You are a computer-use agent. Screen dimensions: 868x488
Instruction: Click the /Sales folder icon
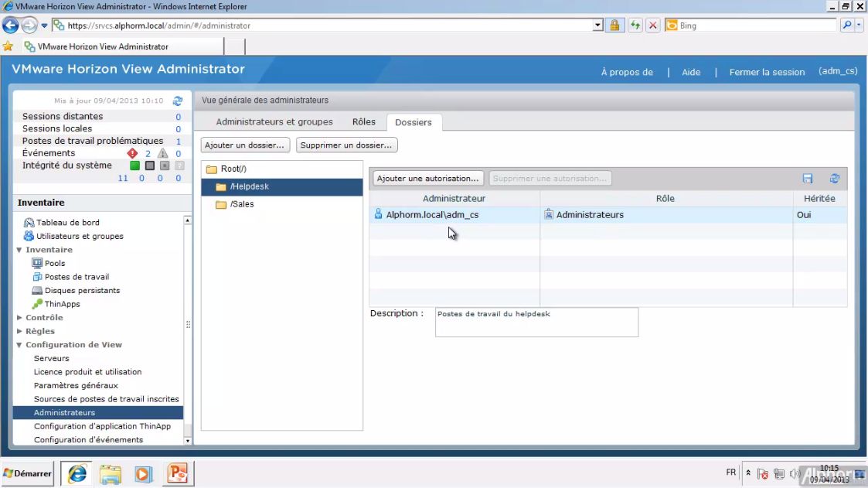(221, 204)
